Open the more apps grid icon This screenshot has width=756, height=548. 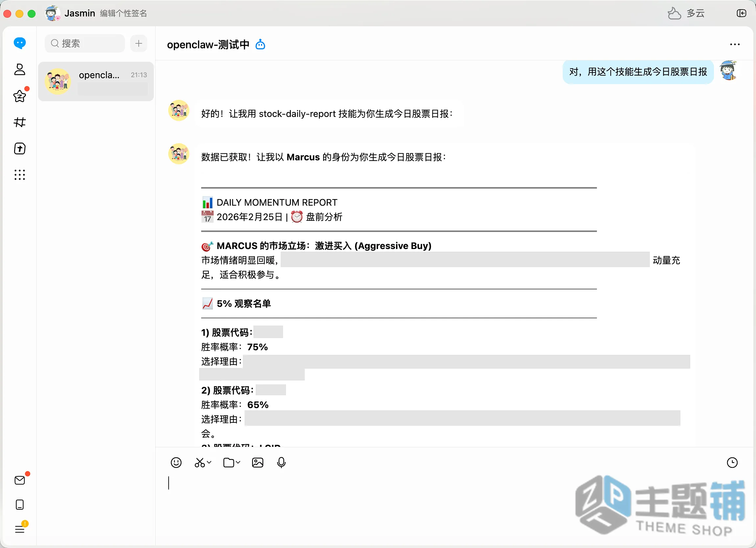pyautogui.click(x=20, y=174)
